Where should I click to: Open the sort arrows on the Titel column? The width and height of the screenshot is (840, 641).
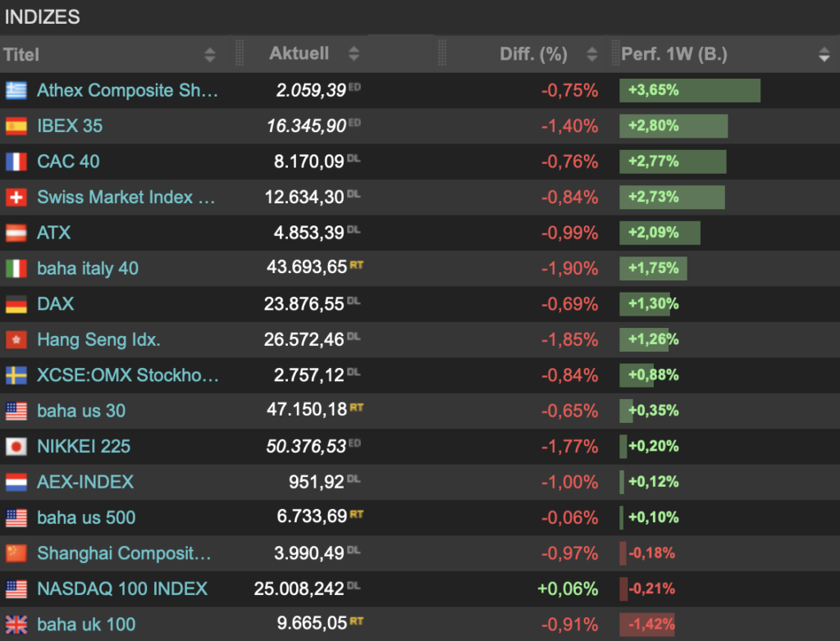(x=210, y=54)
